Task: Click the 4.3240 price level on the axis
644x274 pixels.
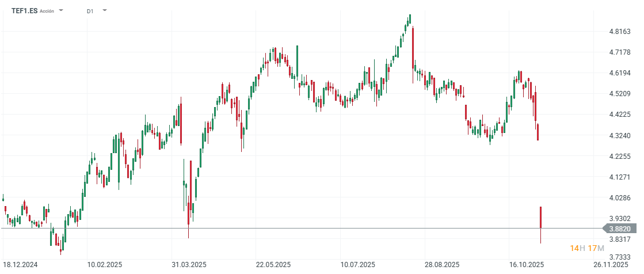Action: 621,136
